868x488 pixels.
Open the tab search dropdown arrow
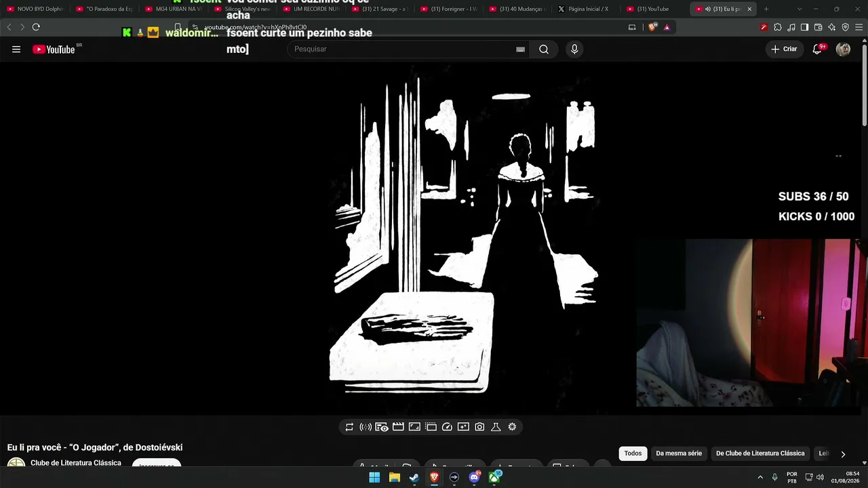(x=800, y=9)
